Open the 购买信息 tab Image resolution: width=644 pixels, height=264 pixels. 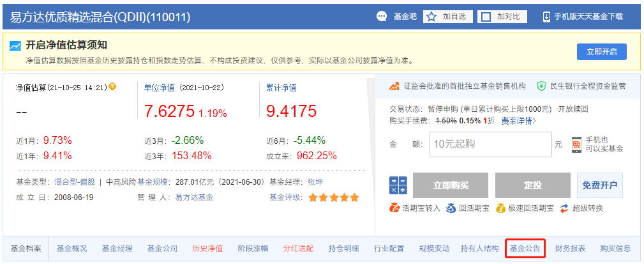point(615,249)
